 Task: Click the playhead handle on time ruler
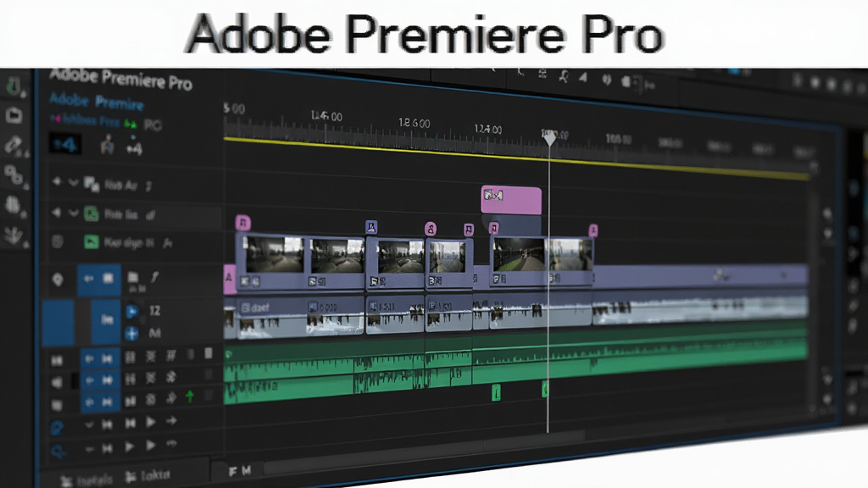click(549, 138)
